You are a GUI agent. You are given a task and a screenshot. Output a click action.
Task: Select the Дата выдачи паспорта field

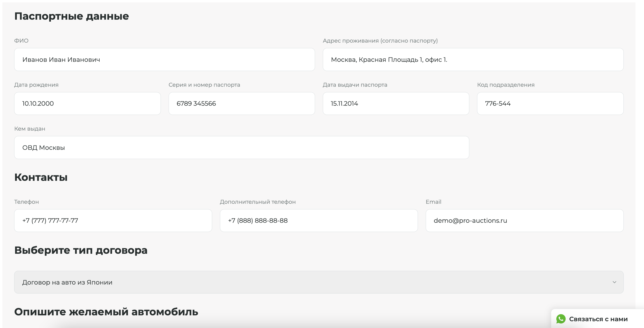pyautogui.click(x=396, y=104)
